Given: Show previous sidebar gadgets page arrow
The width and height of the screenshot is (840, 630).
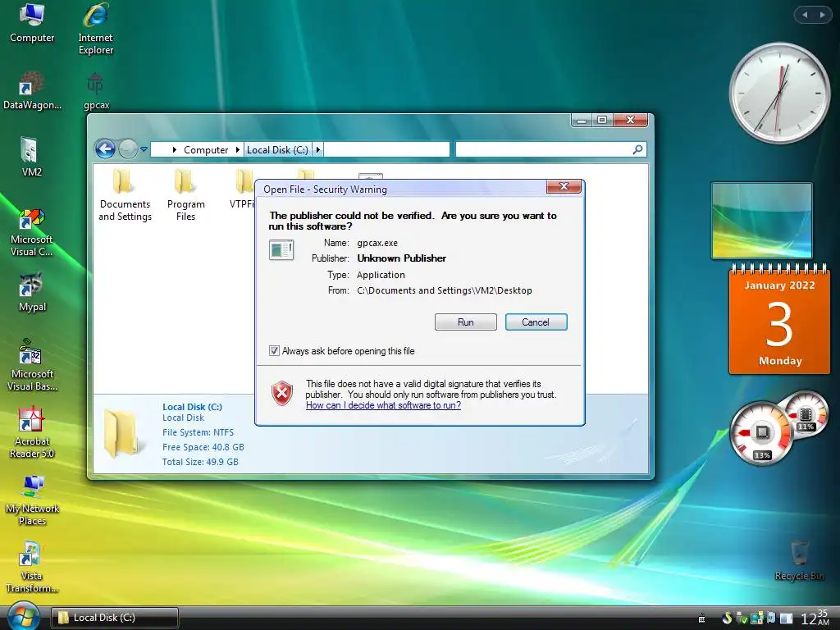Looking at the screenshot, I should [804, 15].
